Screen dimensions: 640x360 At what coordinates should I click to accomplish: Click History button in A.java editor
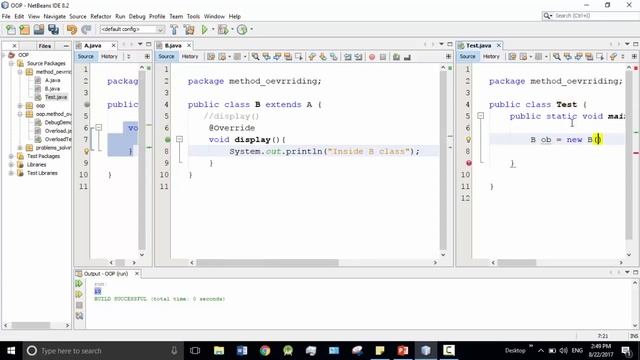[x=109, y=57]
